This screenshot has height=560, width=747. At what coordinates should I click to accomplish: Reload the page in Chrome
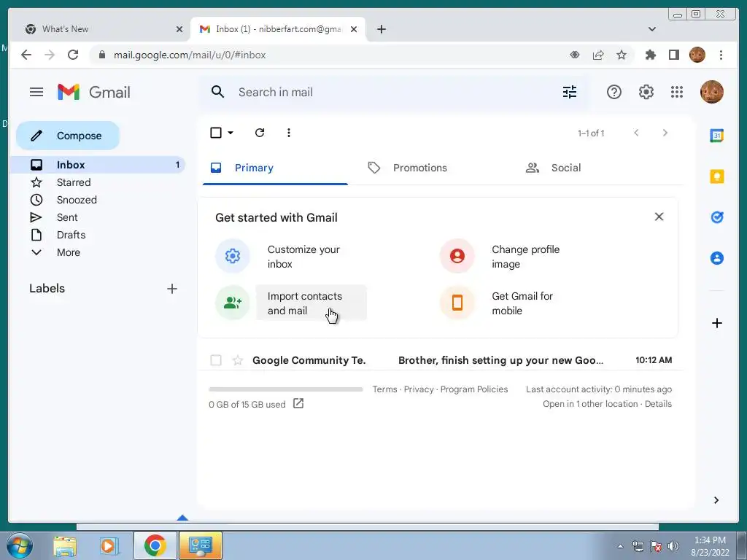[73, 55]
